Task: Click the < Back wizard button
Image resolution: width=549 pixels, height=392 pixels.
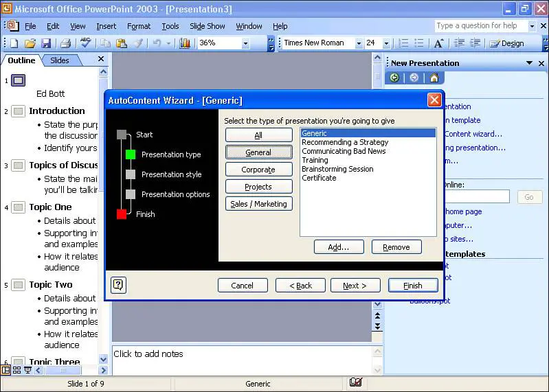Action: pos(300,286)
